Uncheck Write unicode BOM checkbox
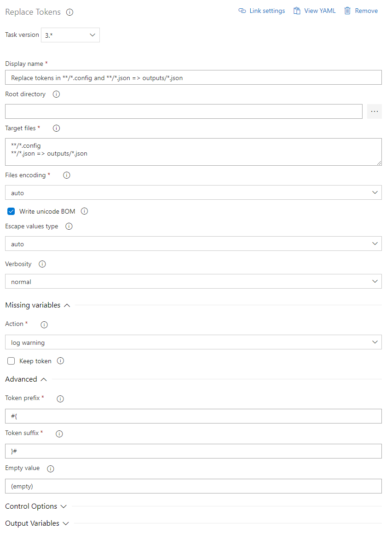This screenshot has width=392, height=534. (11, 211)
